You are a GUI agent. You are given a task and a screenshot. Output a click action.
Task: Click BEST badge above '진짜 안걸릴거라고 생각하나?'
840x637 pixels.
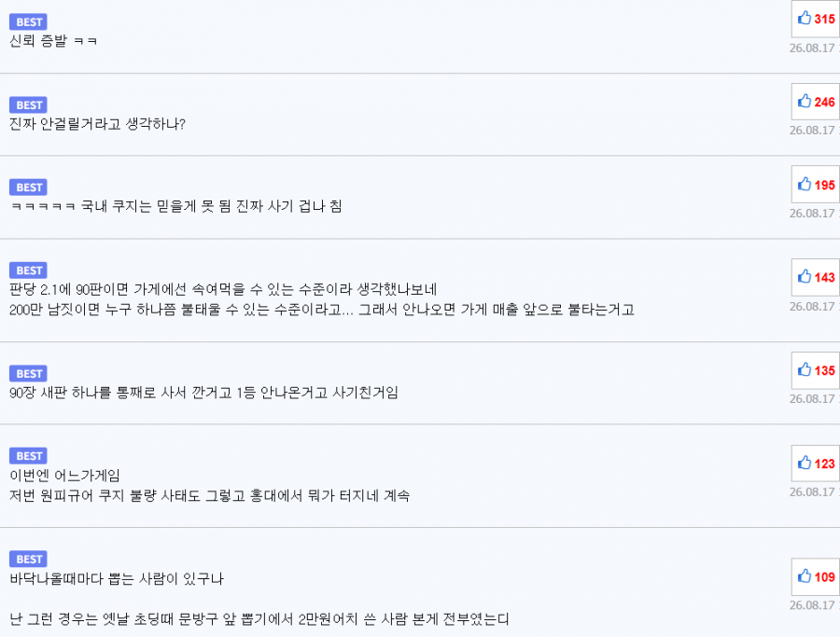tap(28, 104)
